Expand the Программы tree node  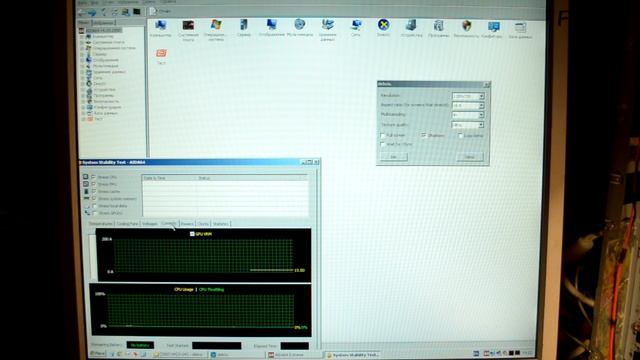[83, 96]
